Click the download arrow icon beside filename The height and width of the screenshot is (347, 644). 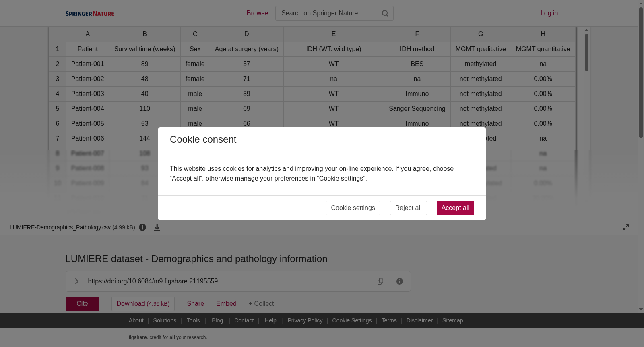[157, 228]
